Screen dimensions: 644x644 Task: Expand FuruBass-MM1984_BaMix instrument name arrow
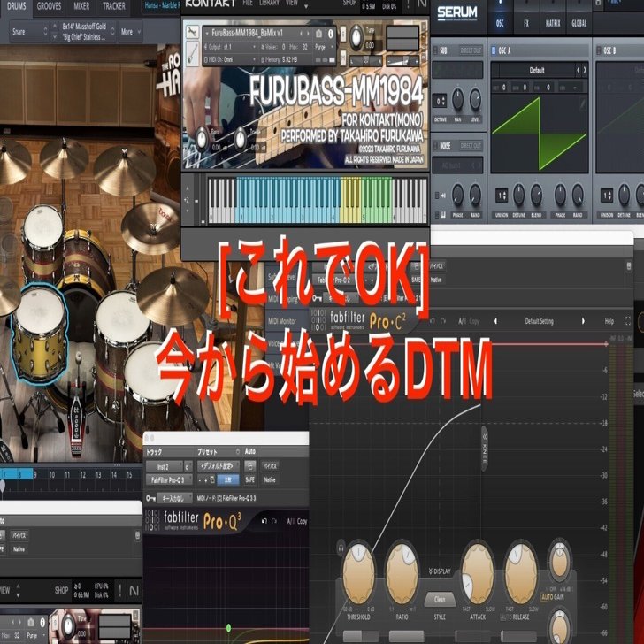click(x=207, y=34)
